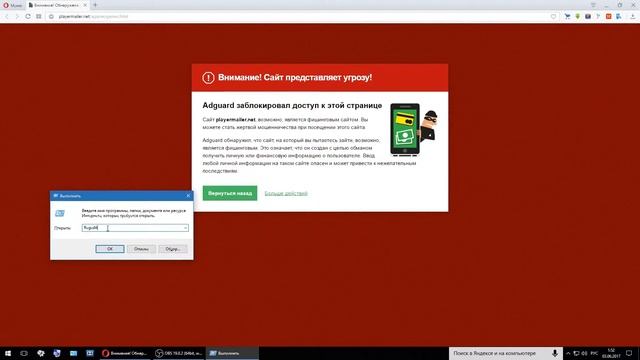640x360 pixels.
Task: Show hidden system tray icons
Action: tap(568, 353)
